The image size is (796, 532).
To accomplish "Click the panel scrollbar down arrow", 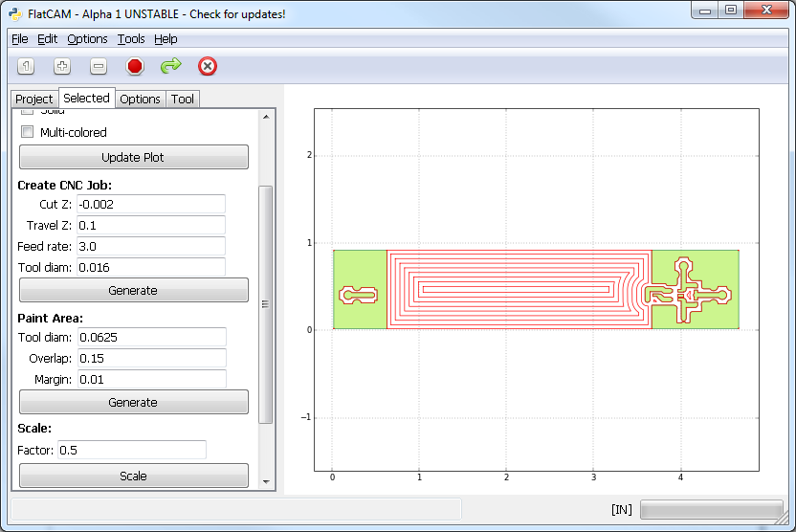I will (x=266, y=481).
